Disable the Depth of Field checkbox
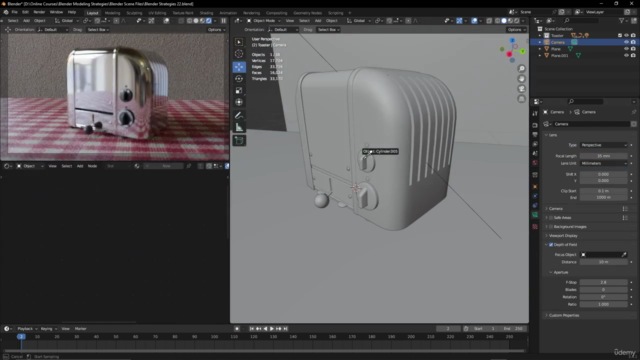 [x=551, y=244]
